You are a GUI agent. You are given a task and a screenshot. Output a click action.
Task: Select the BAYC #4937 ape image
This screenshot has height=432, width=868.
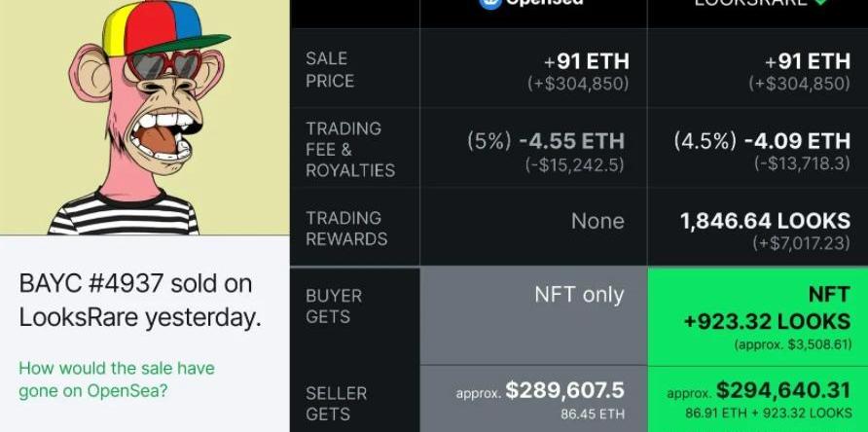pyautogui.click(x=144, y=117)
